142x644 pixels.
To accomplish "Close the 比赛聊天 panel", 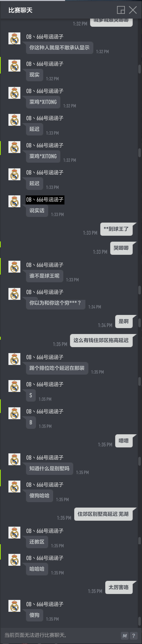I will (133, 10).
